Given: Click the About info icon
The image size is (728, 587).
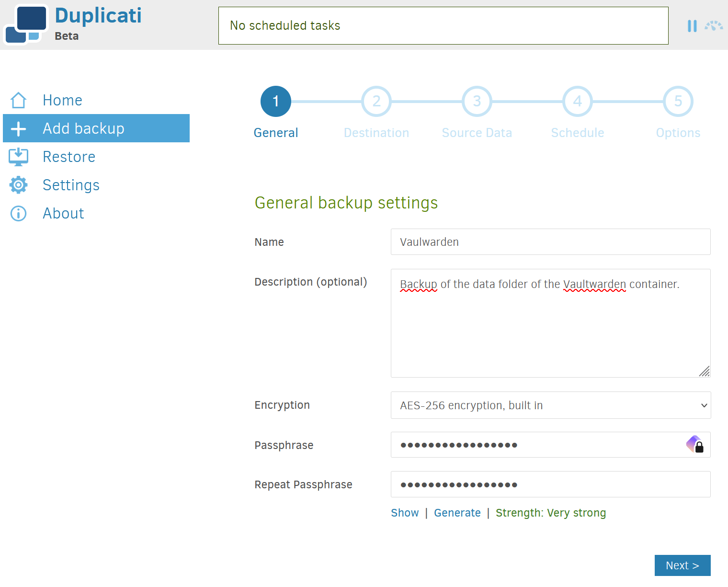Looking at the screenshot, I should 19,213.
